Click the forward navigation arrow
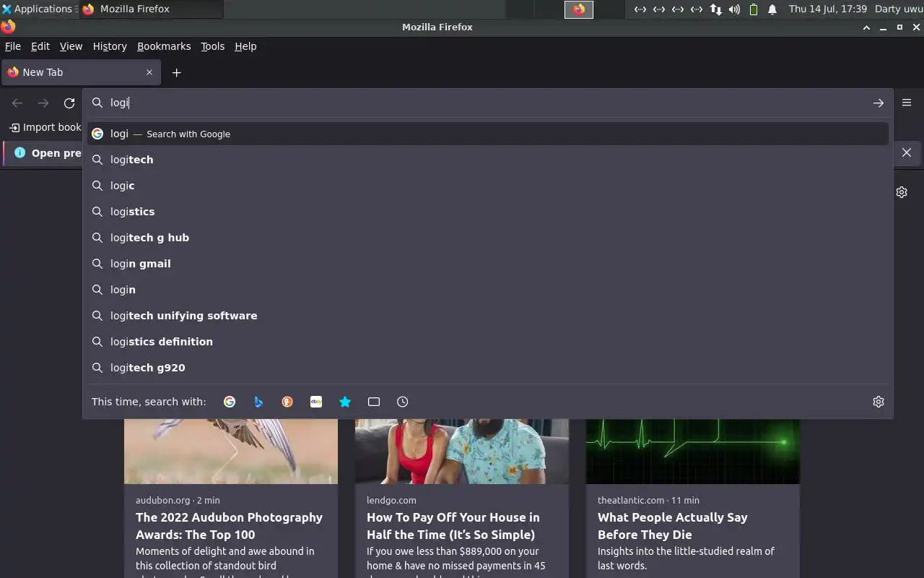Viewport: 924px width, 578px height. click(x=43, y=103)
